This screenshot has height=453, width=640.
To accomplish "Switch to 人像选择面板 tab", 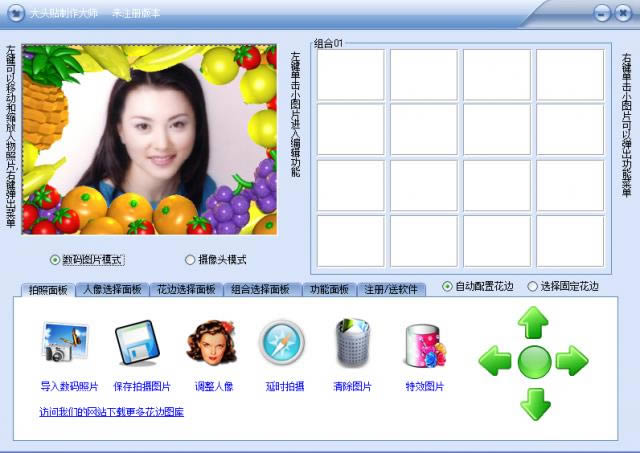I will pos(111,289).
